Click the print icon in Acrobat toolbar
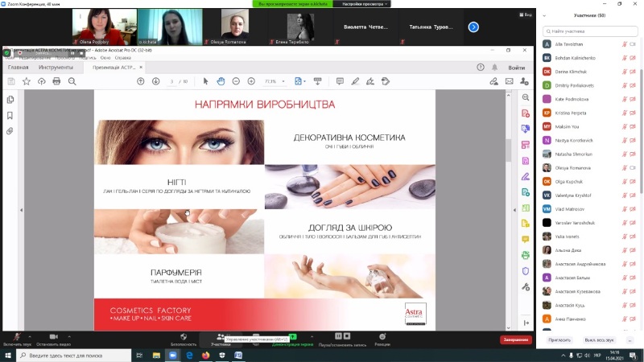 (56, 81)
